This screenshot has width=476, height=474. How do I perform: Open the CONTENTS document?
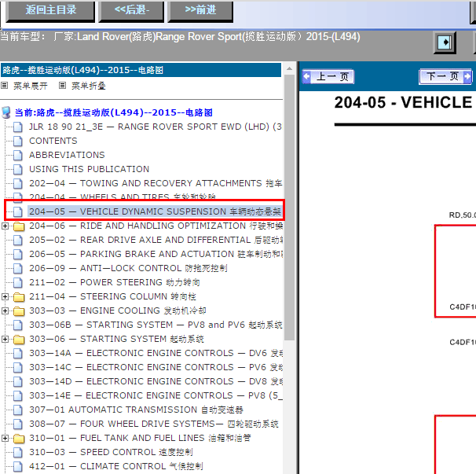tap(53, 141)
